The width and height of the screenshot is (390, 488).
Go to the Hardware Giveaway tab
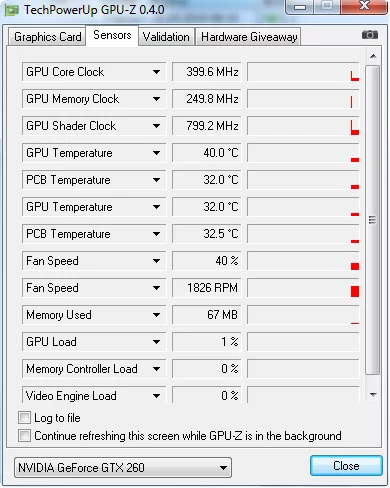click(x=249, y=37)
